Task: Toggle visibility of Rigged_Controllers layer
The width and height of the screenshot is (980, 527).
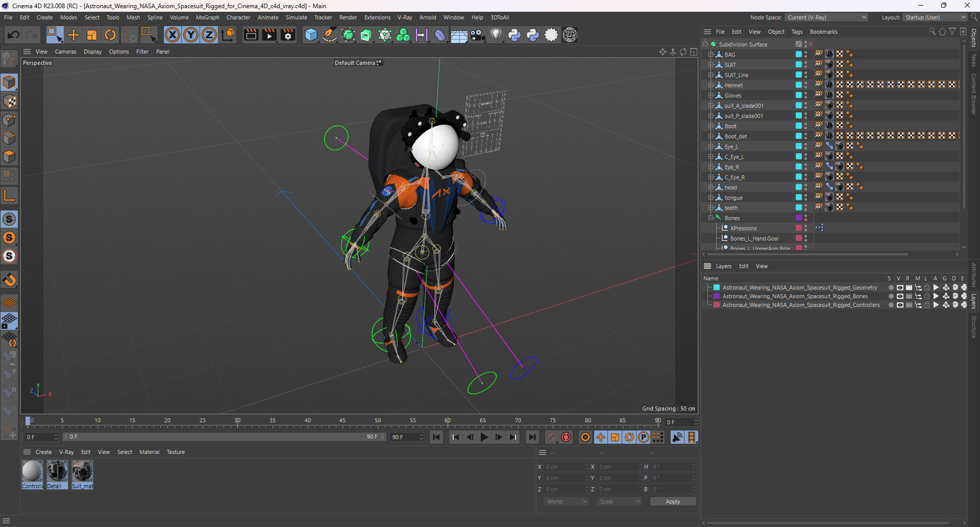Action: [x=900, y=305]
